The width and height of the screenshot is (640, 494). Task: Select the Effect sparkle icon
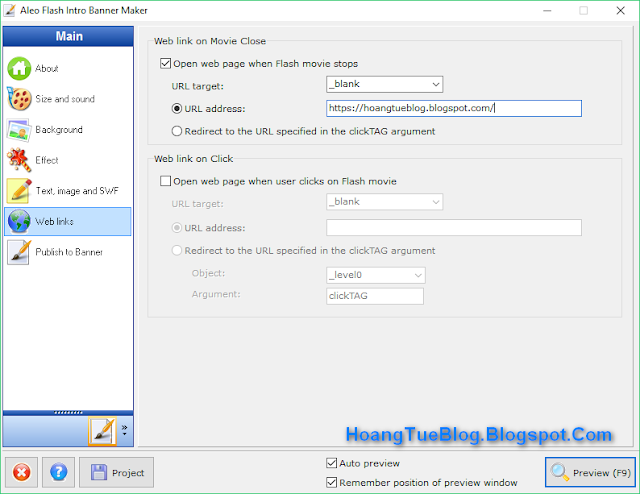[19, 160]
